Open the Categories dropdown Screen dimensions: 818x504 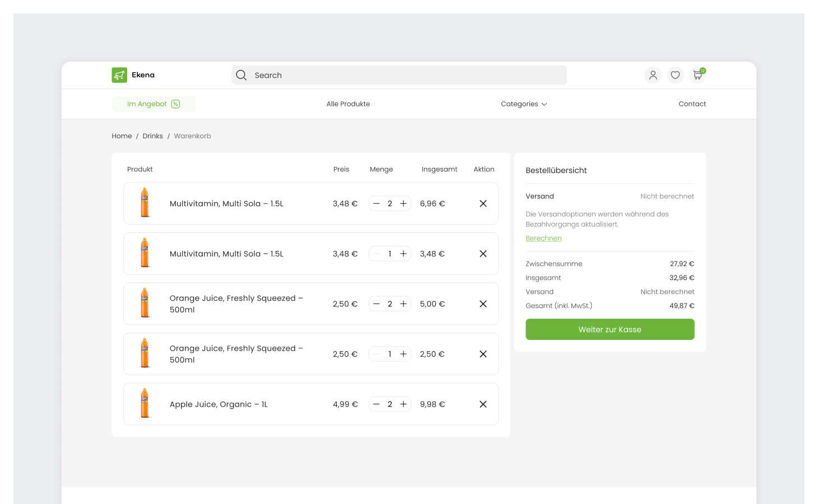tap(523, 104)
